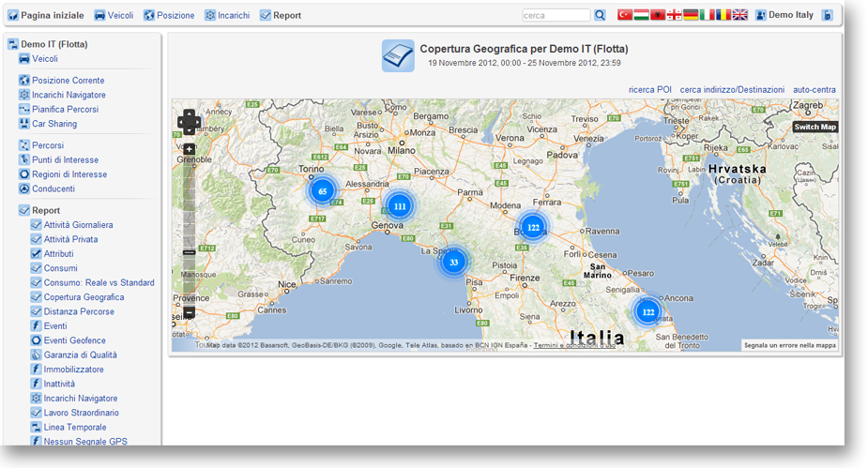Zoom in with the map plus button
Screen dimensions: 868x468
189,149
